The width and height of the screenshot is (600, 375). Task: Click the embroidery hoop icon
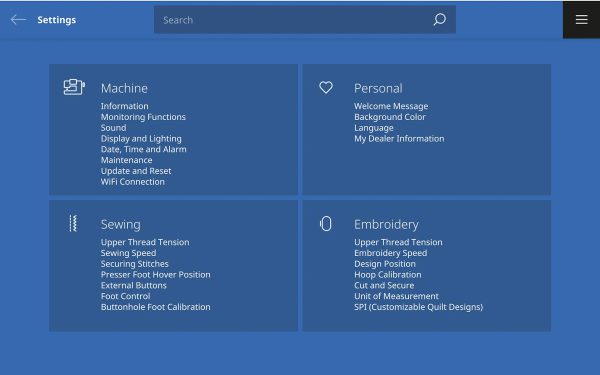pos(326,223)
